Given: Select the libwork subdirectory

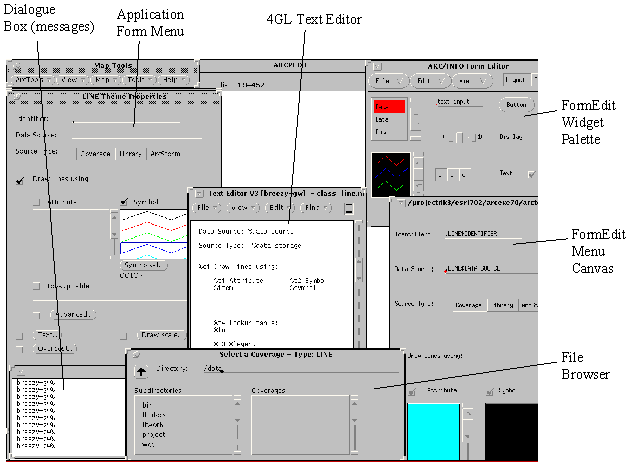Looking at the screenshot, I should 153,424.
